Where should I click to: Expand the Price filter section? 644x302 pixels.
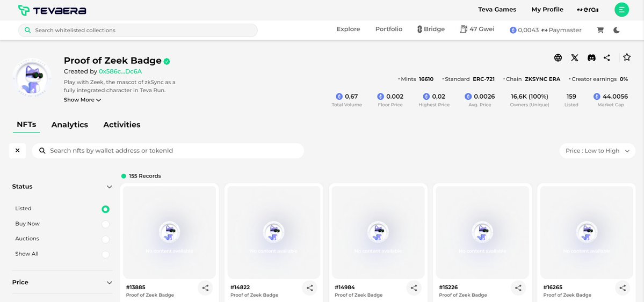coord(109,283)
